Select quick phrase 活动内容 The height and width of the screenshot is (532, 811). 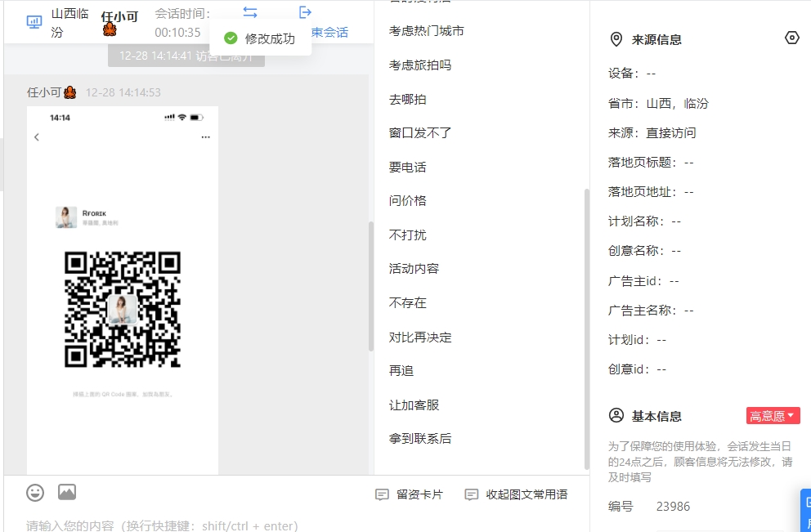(x=414, y=269)
